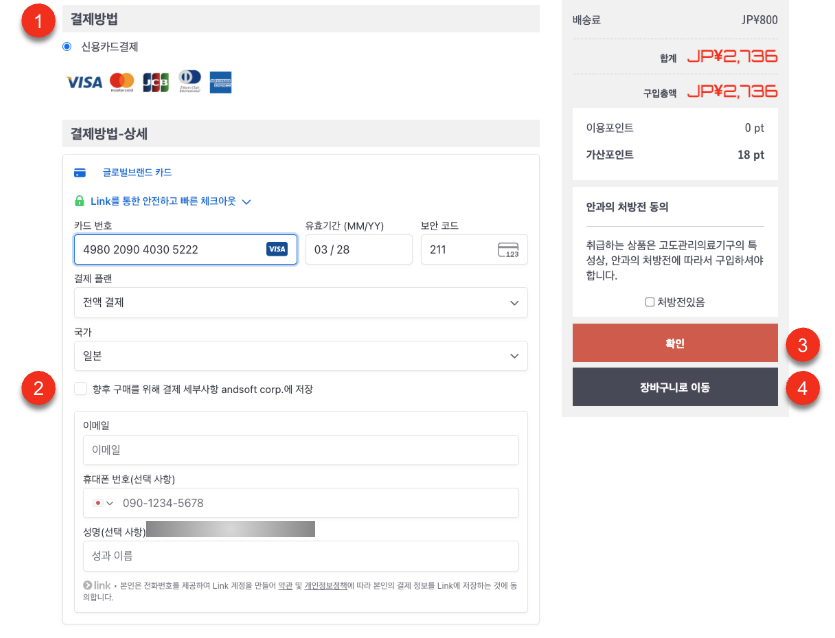Click the 이메일 input field

click(300, 450)
